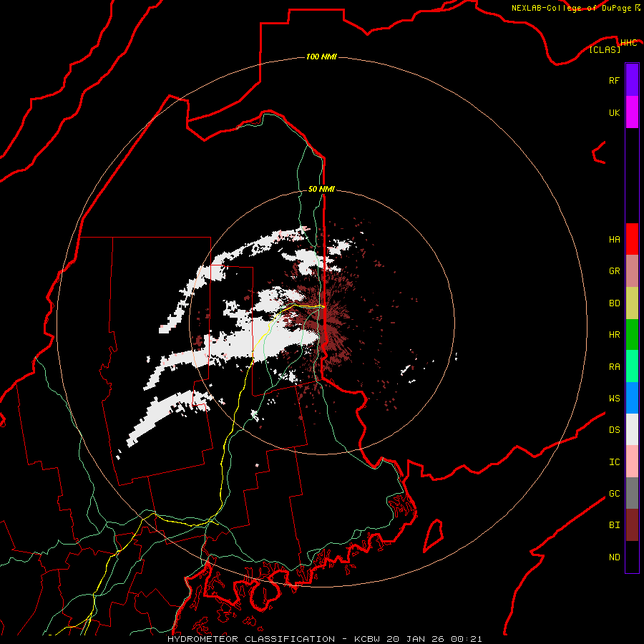Click the KCBW radar site identifier
The height and width of the screenshot is (644, 644).
click(367, 639)
